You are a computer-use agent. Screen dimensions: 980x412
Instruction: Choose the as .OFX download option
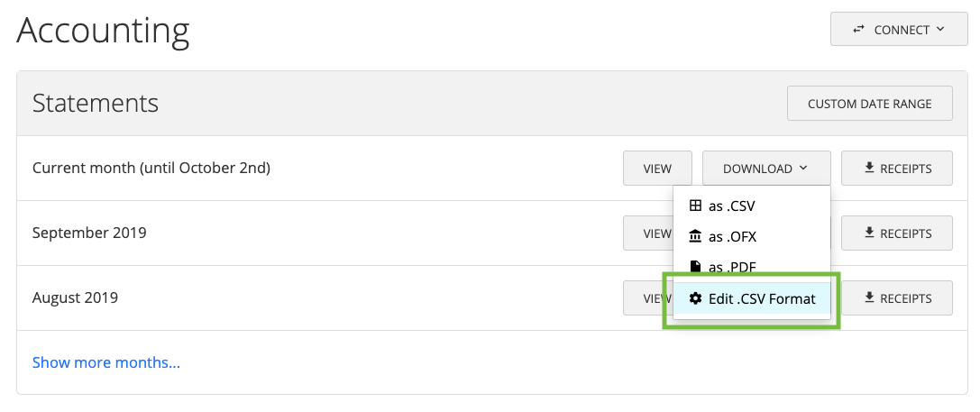tap(752, 237)
